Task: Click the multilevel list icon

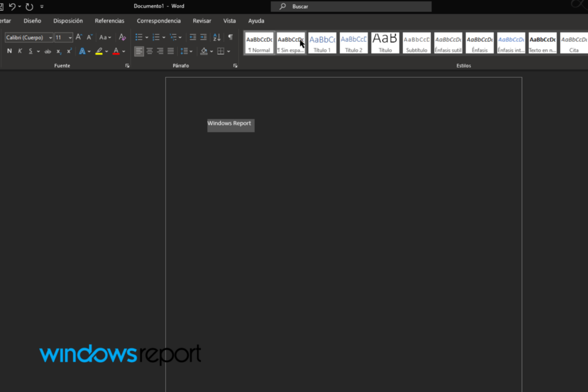Action: pyautogui.click(x=173, y=37)
